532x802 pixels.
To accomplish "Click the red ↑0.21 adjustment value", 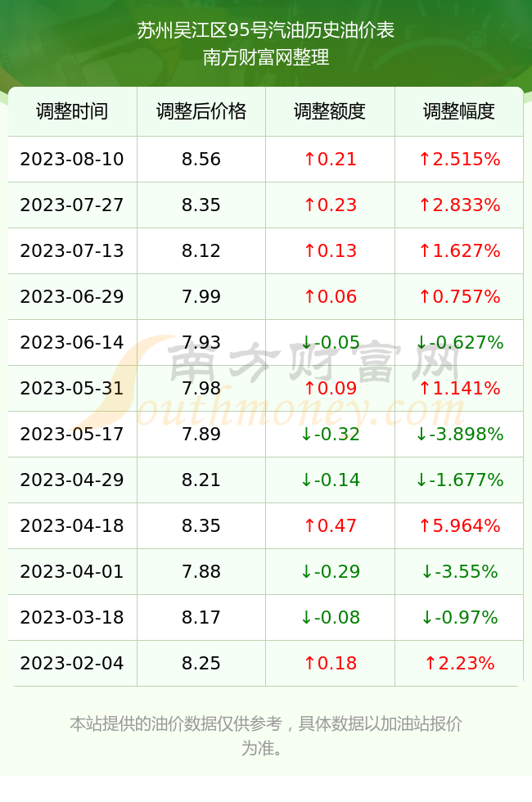I will pyautogui.click(x=330, y=159).
